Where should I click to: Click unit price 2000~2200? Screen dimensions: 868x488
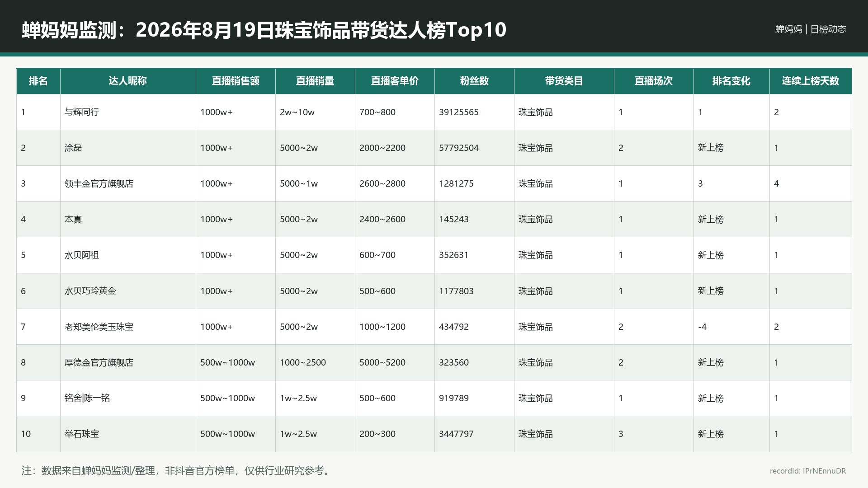tap(382, 148)
